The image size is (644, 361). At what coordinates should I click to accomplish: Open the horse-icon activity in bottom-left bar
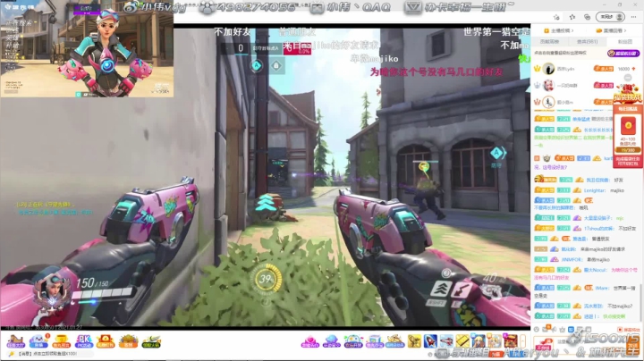pos(15,341)
